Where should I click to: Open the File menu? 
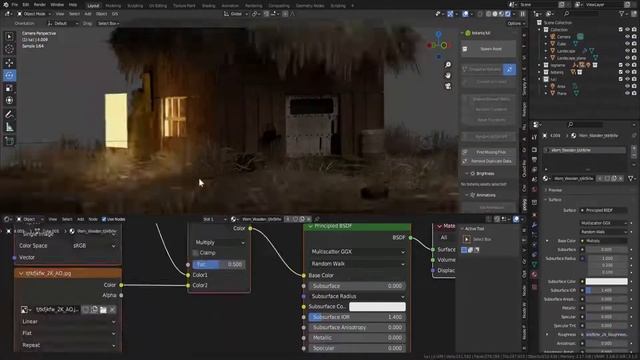click(15, 4)
